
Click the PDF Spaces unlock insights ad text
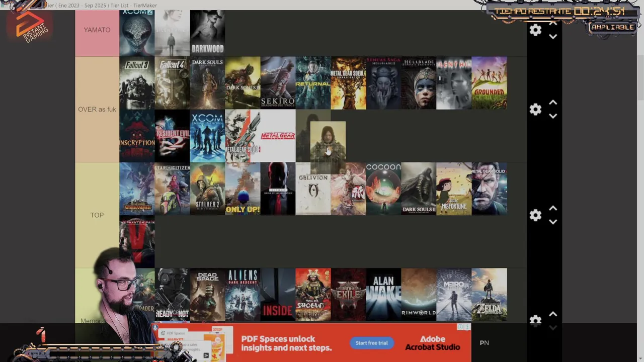coord(286,343)
